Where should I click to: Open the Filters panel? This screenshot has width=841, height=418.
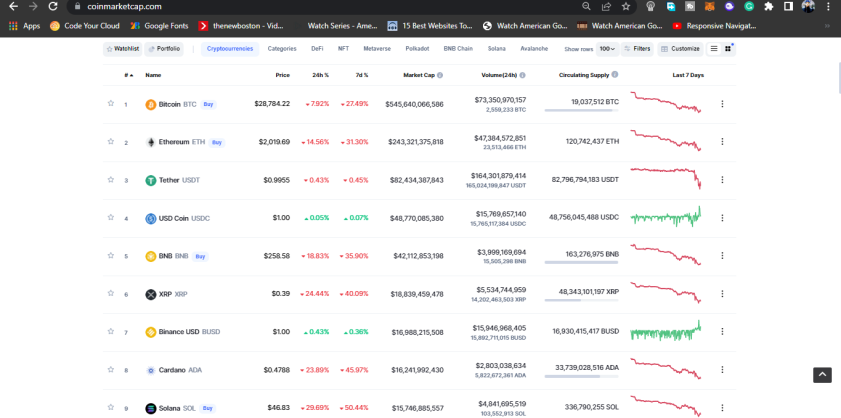pyautogui.click(x=637, y=49)
